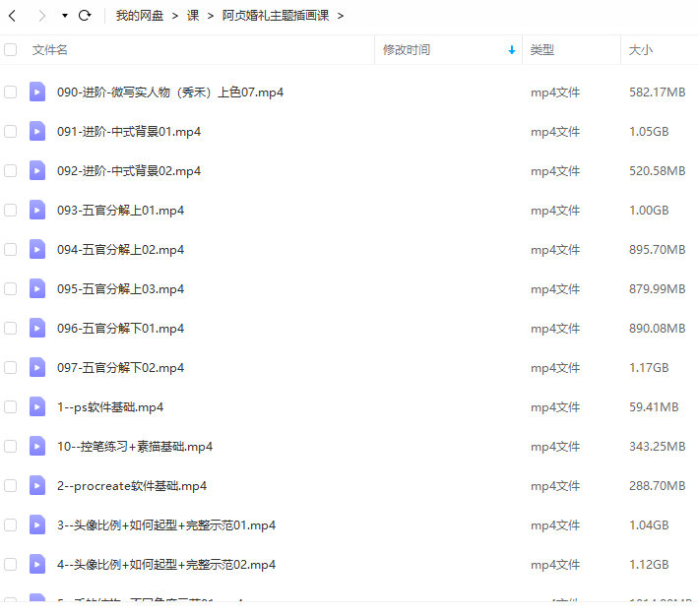Viewport: 698px width, 616px height.
Task: Go to 我的网盘 in breadcrumb
Action: (x=140, y=16)
